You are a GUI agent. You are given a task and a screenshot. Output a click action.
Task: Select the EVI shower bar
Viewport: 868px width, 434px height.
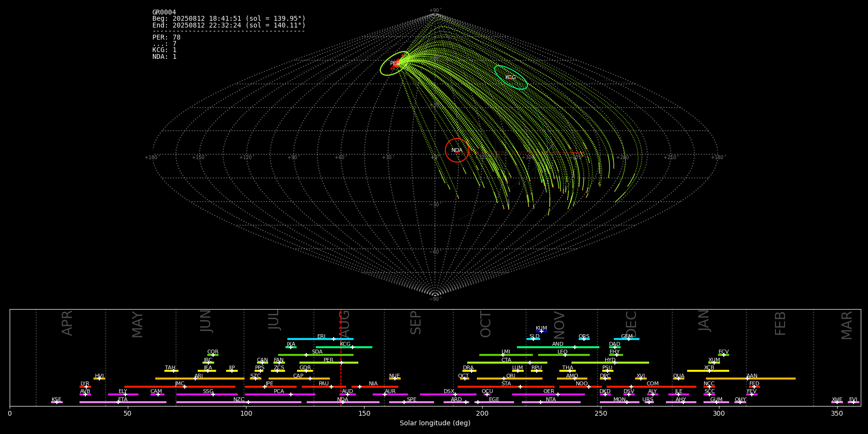tap(854, 402)
